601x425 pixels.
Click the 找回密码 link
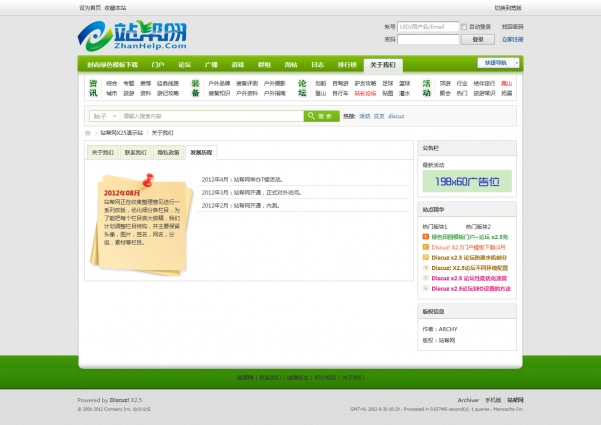pyautogui.click(x=512, y=27)
